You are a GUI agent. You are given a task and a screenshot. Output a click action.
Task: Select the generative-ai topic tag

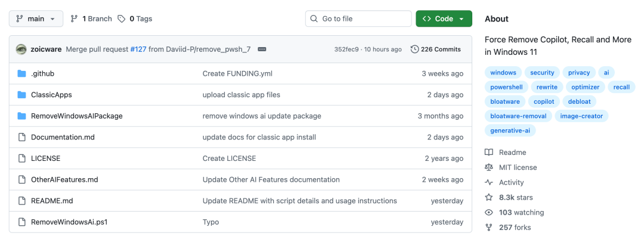pos(510,131)
